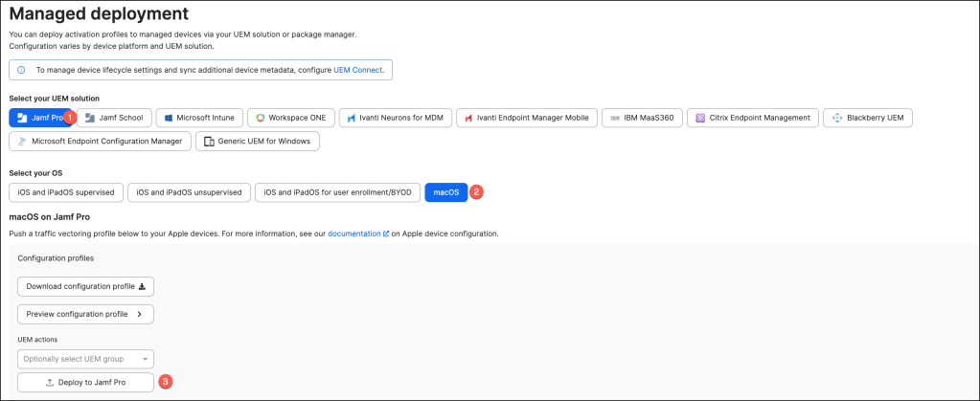The image size is (980, 401).
Task: Switch to iOS and iPadOS unsupervised
Action: (x=190, y=192)
